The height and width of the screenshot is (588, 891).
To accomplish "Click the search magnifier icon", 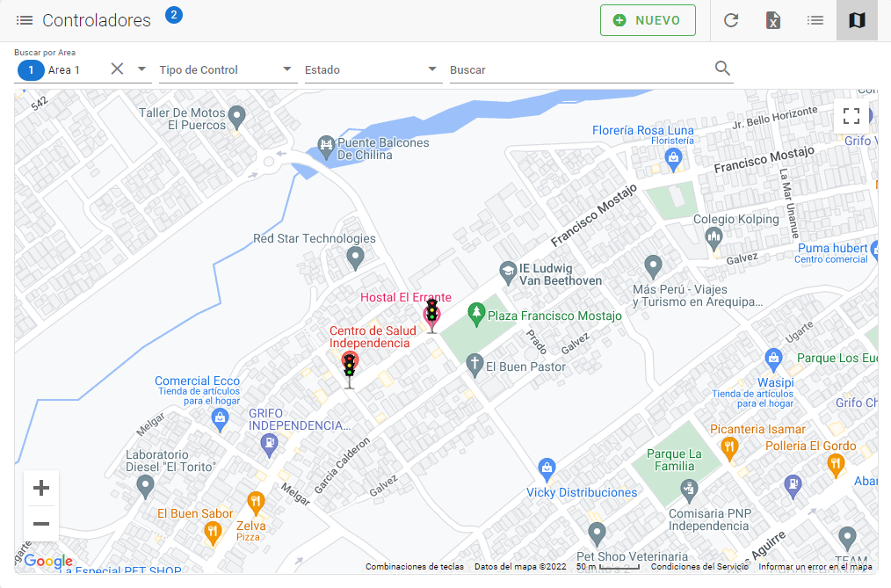I will 723,69.
